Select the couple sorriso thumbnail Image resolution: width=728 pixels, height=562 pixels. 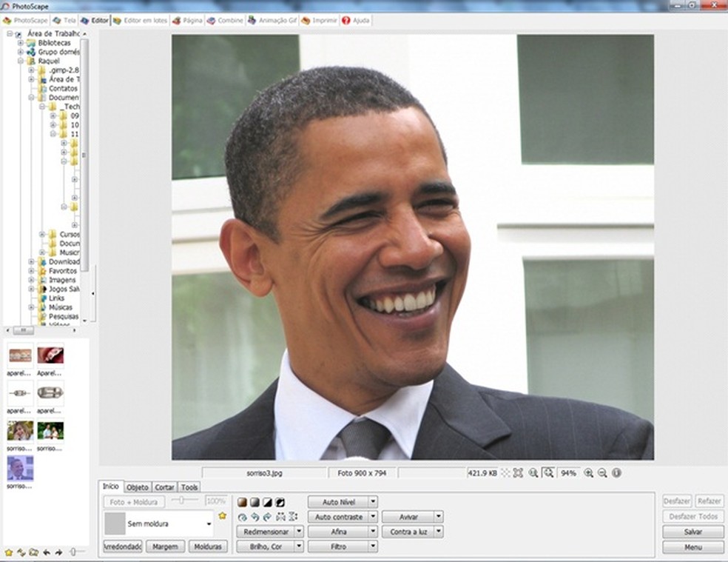tap(50, 432)
